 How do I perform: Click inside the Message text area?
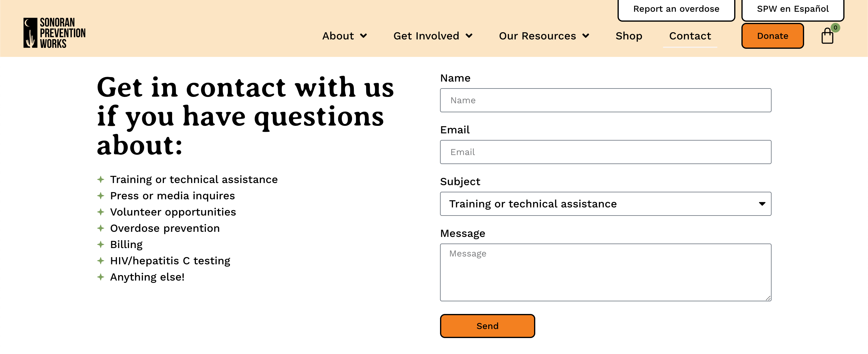(605, 272)
